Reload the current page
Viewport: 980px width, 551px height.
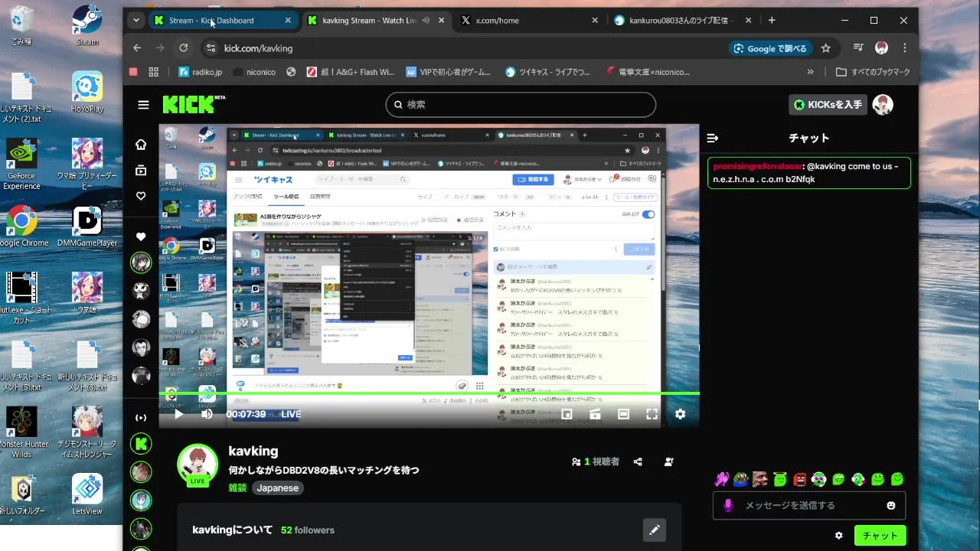(184, 48)
